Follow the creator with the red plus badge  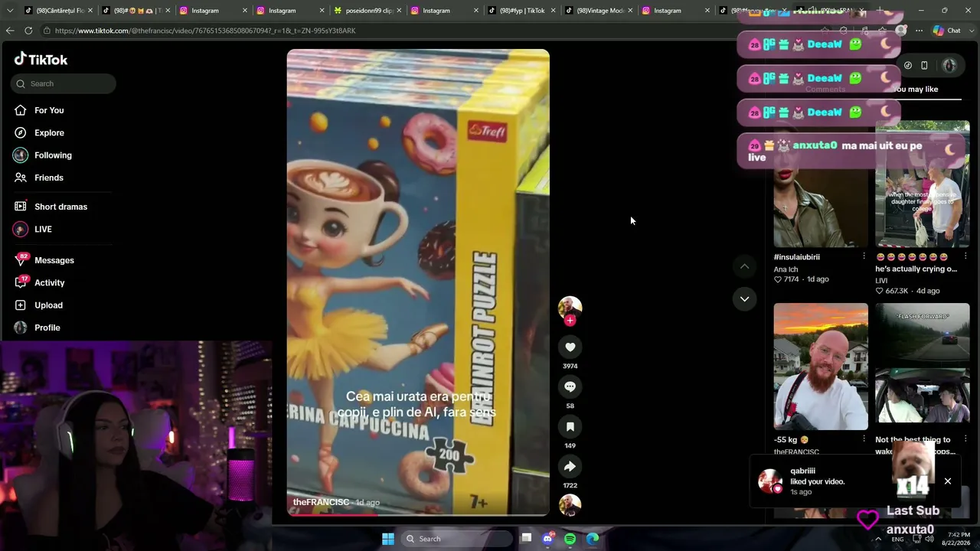point(570,321)
